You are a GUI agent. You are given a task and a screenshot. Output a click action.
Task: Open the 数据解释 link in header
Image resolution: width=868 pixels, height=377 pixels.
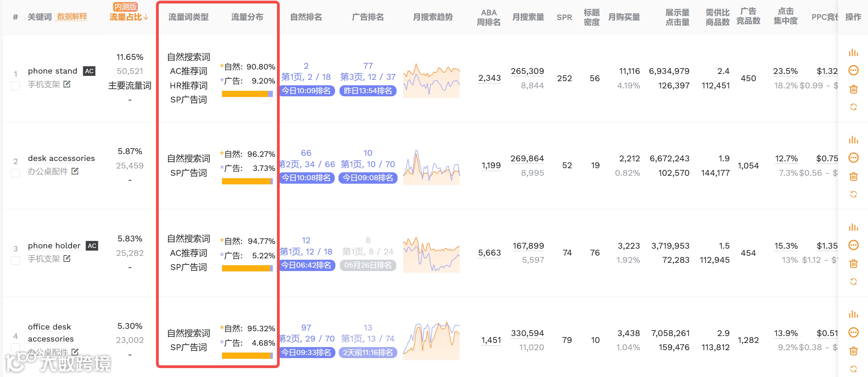point(72,17)
